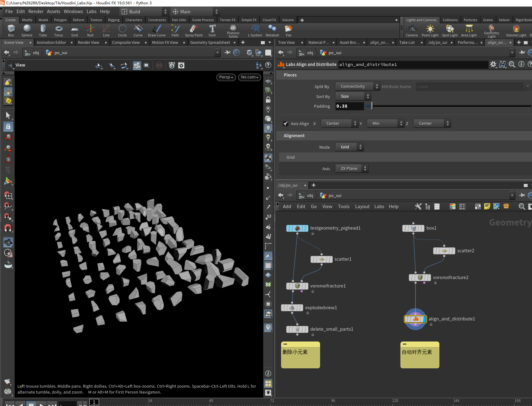Click the Platonic Solids shelf tool

click(x=233, y=28)
